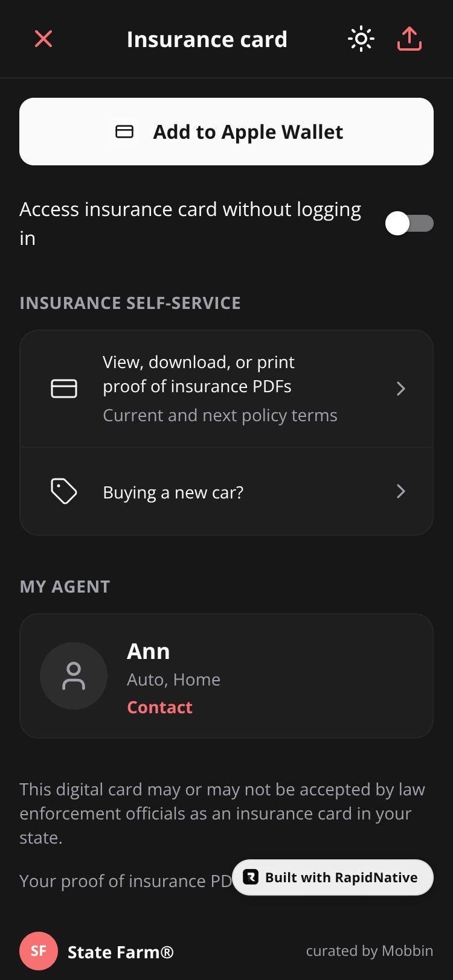Tap Ann's agent avatar icon
This screenshot has height=980, width=453.
[x=74, y=676]
